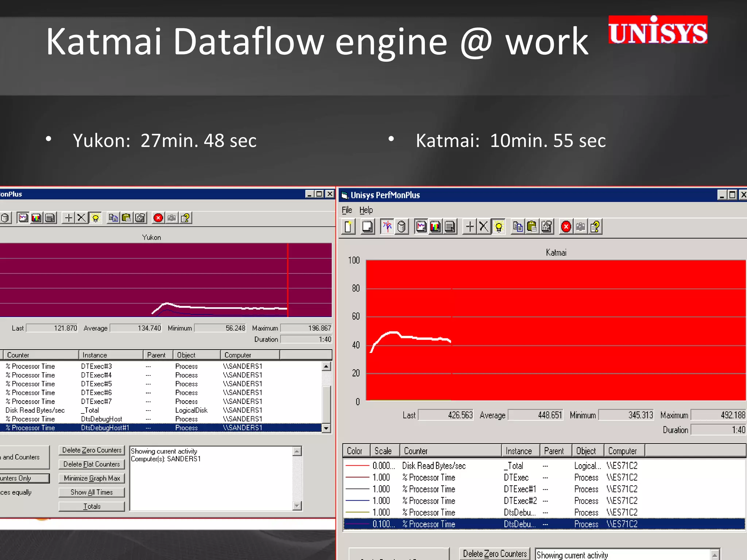Switch to histogram view in Katmai toolbar

click(436, 227)
